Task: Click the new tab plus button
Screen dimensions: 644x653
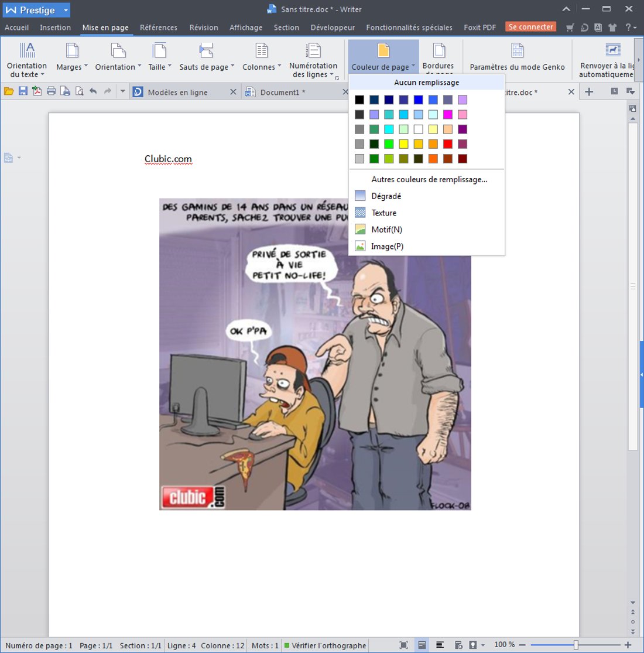Action: tap(589, 92)
